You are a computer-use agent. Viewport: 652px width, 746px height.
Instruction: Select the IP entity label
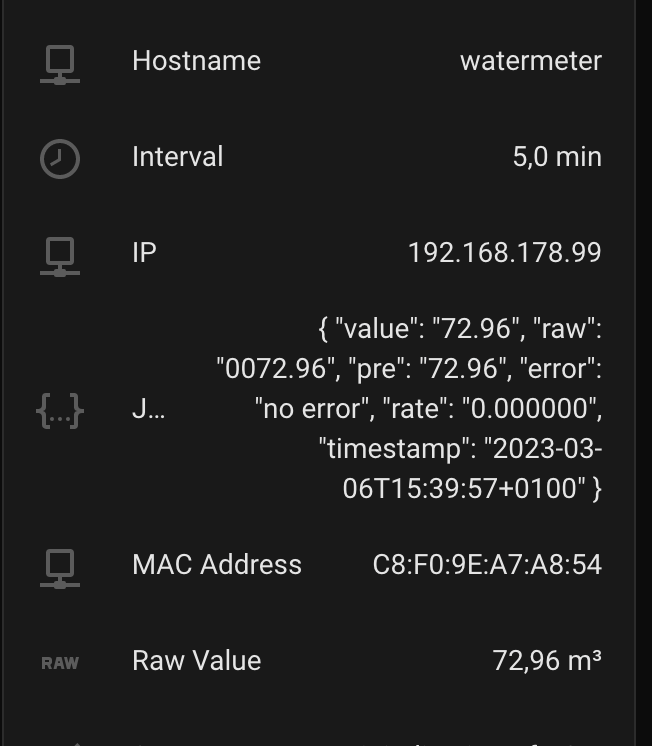144,253
